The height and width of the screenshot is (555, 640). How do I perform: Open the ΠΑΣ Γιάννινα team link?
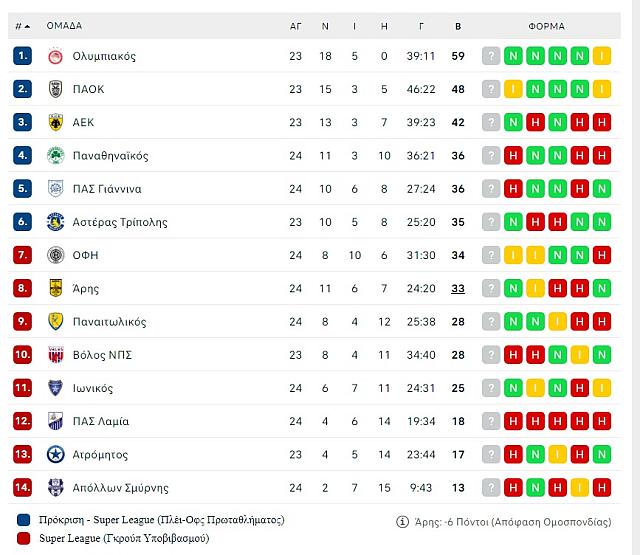click(106, 189)
